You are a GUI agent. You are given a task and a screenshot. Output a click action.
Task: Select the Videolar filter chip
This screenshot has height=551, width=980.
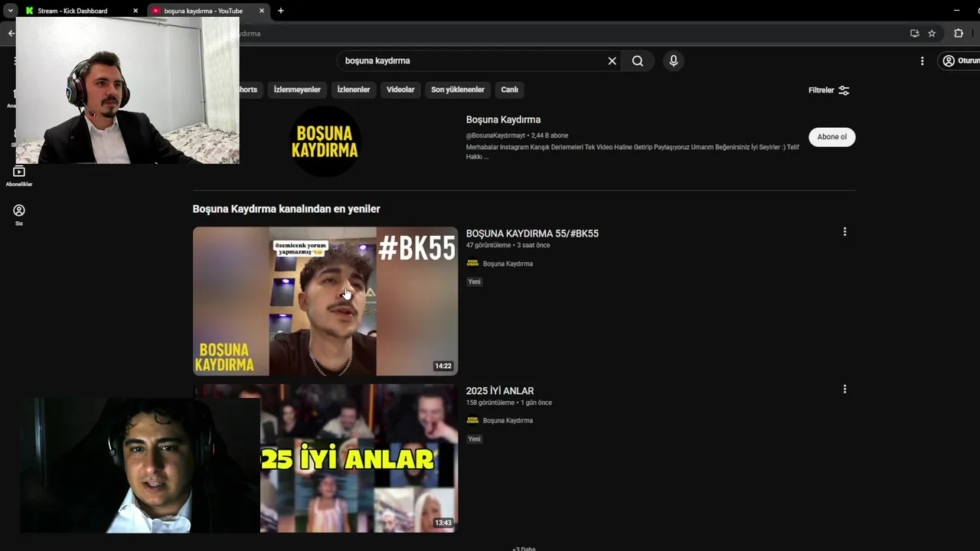(x=400, y=90)
